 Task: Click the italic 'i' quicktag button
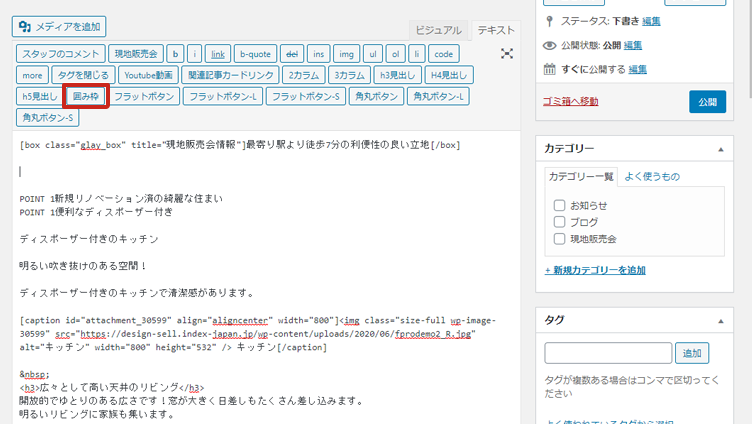pyautogui.click(x=194, y=54)
